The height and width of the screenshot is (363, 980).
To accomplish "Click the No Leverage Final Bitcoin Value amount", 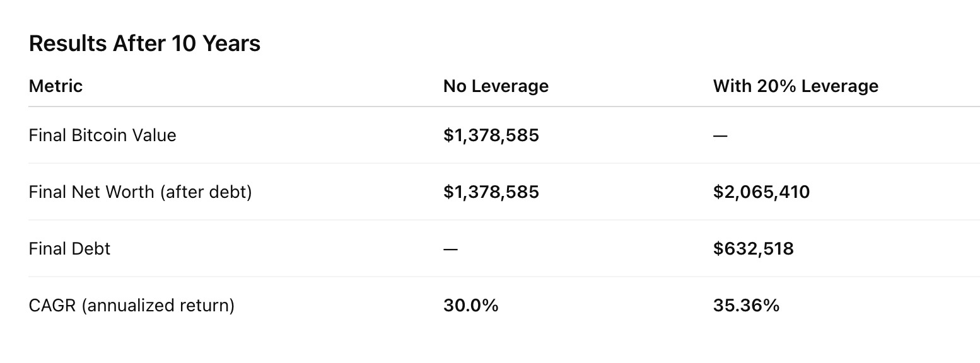I will tap(491, 135).
